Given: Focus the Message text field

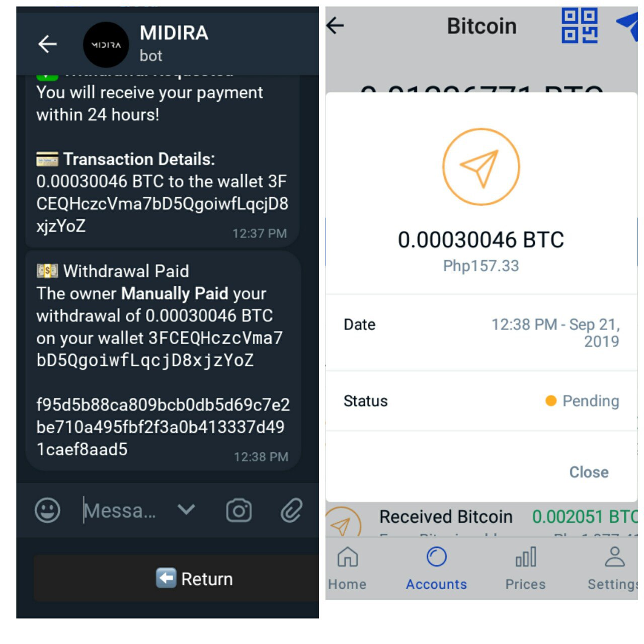Looking at the screenshot, I should (120, 510).
